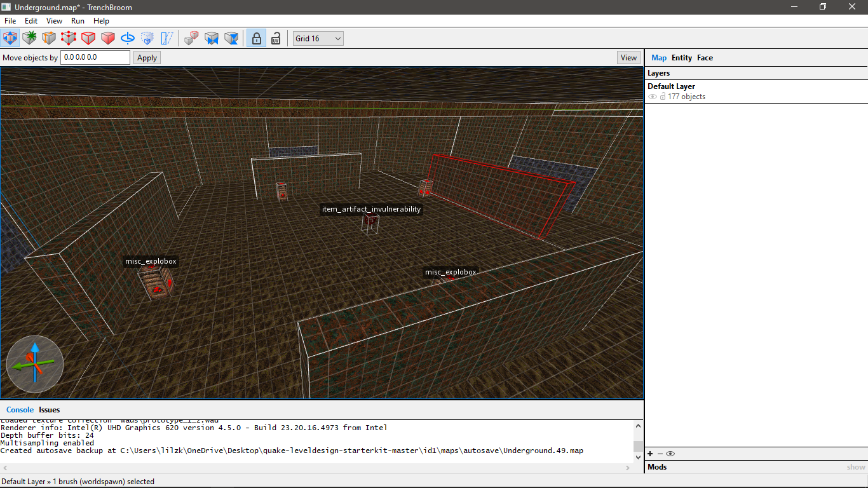The image size is (868, 488).
Task: Click the 'Depth buffer bits: 24' line
Action: coord(47,435)
